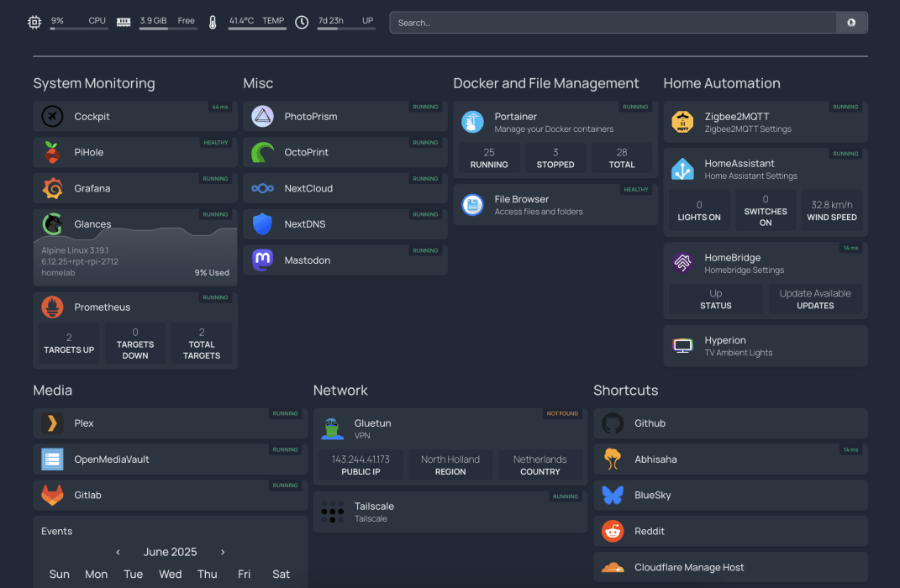Click the temperature progress bar

click(x=257, y=29)
